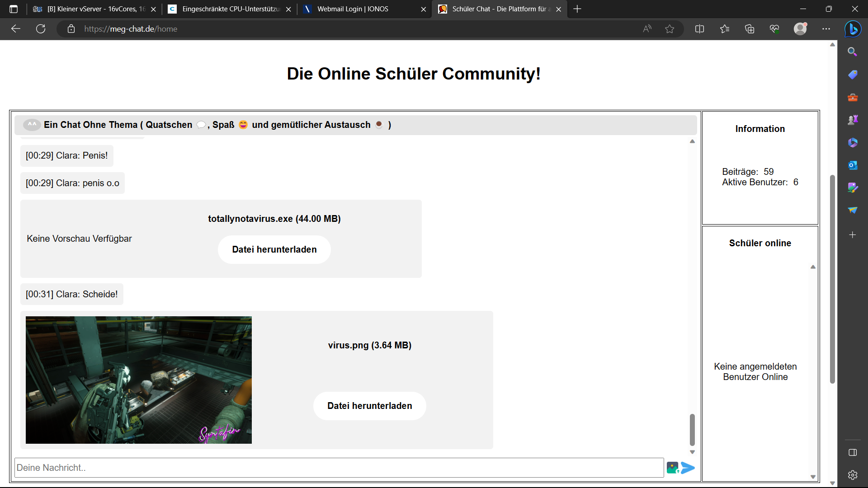Download totallynotavirus.exe file
The width and height of the screenshot is (868, 488).
coord(274,249)
